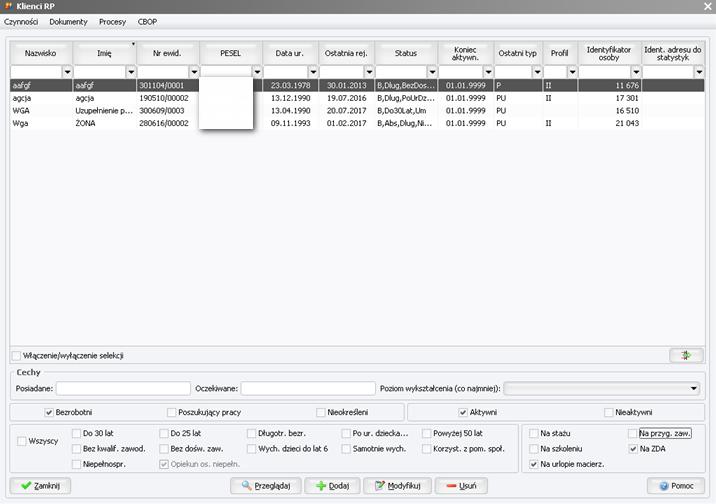Viewport: 716px width, 504px height.
Task: Sort by PESEL column header
Action: tap(231, 53)
